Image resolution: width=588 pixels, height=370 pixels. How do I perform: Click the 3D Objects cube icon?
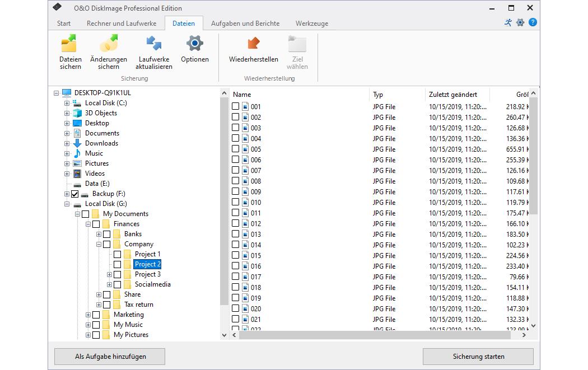point(77,113)
